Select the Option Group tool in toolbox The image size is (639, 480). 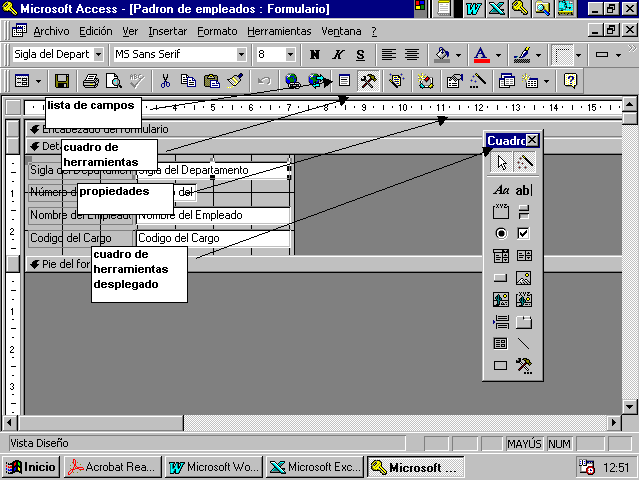click(501, 212)
